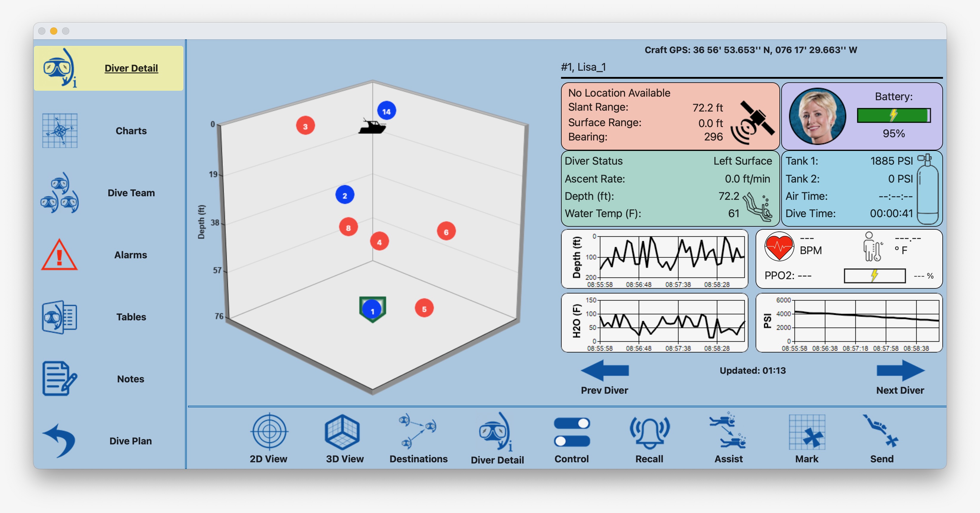Viewport: 980px width, 513px height.
Task: Open the Diver Detail sidebar icon
Action: click(60, 68)
